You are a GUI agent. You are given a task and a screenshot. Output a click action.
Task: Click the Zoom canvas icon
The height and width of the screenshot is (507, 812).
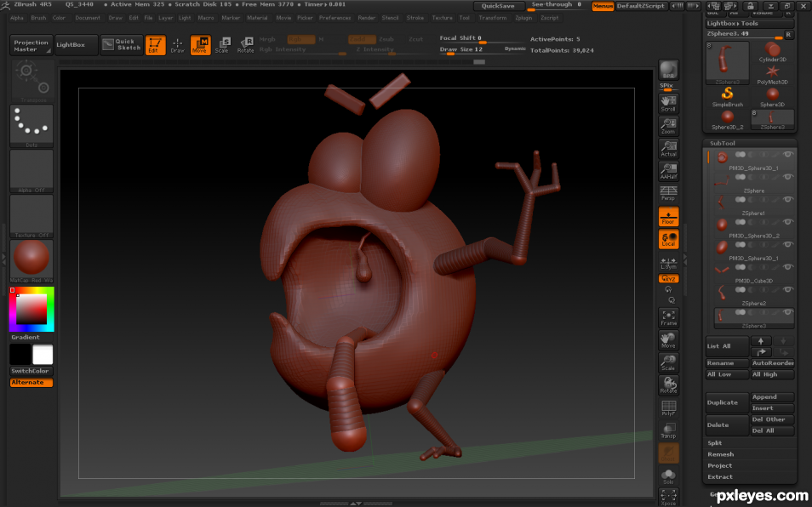668,126
